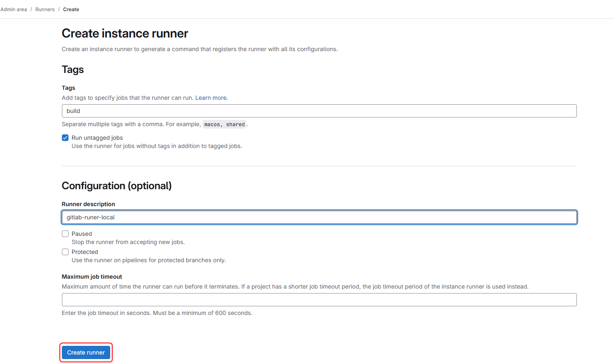Click the Create breadcrumb item
The height and width of the screenshot is (364, 614).
[71, 9]
